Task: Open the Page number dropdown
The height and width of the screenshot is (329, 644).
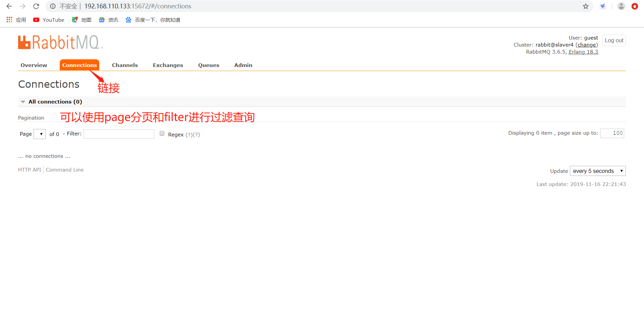Action: pos(40,134)
